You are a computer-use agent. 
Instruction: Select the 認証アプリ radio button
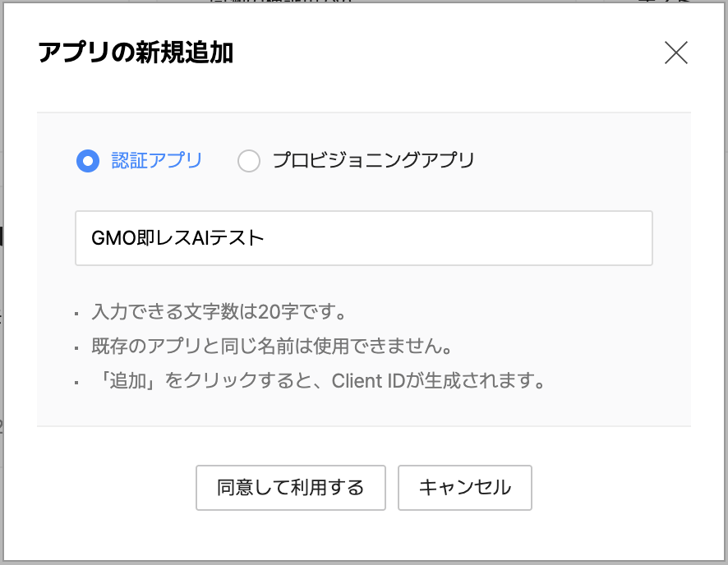coord(87,160)
